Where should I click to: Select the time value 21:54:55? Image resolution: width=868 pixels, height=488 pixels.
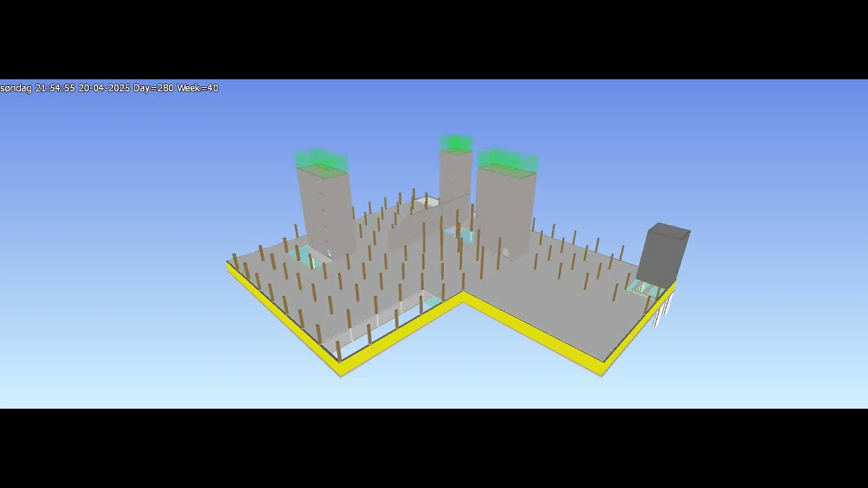click(55, 88)
